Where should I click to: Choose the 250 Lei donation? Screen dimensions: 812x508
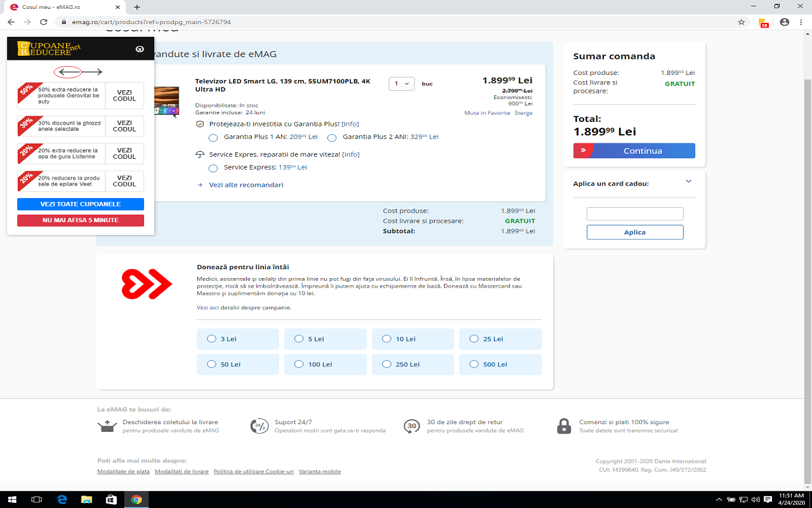(x=413, y=364)
